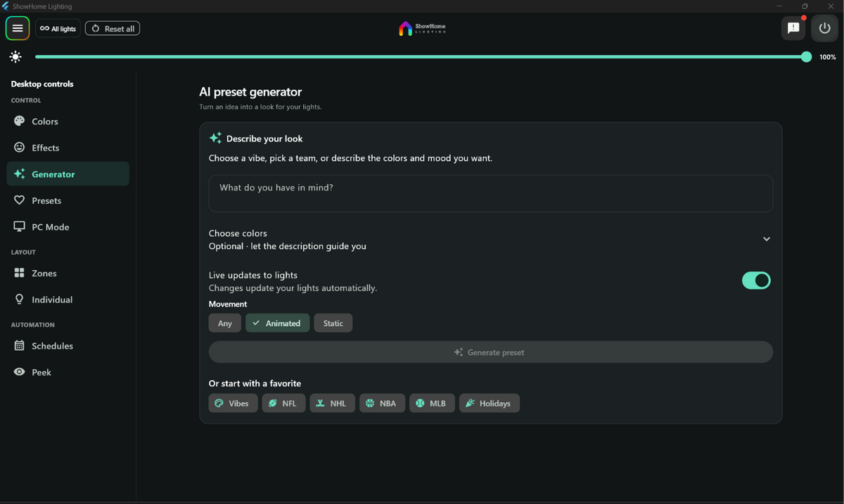Select Any movement option
This screenshot has width=844, height=504.
click(x=225, y=323)
